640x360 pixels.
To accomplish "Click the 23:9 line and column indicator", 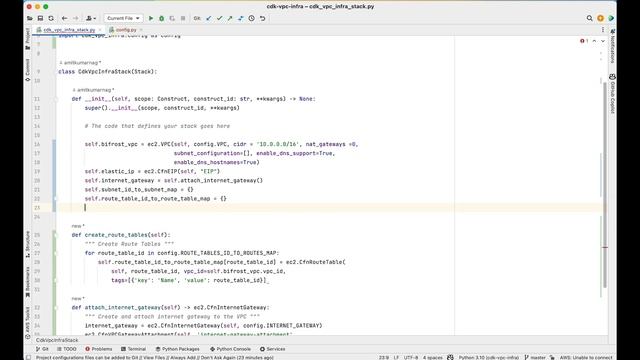I will [x=384, y=358].
